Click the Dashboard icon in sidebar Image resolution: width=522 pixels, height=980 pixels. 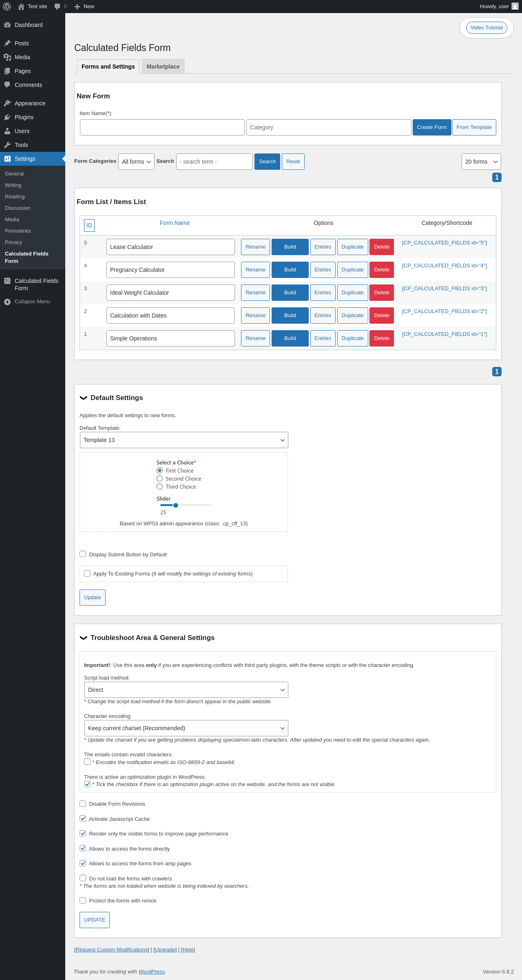tap(7, 25)
